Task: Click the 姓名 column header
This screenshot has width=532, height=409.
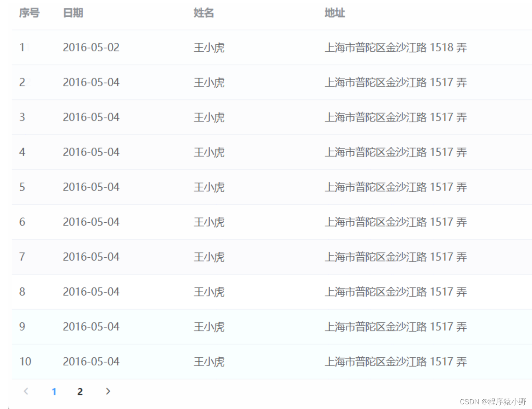Action: pos(204,13)
